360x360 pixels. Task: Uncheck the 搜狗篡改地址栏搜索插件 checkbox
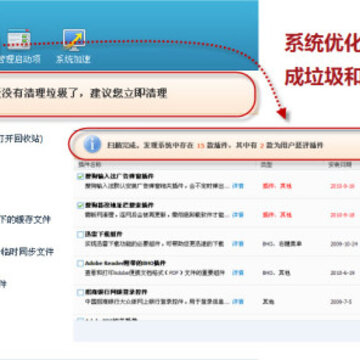click(x=80, y=205)
